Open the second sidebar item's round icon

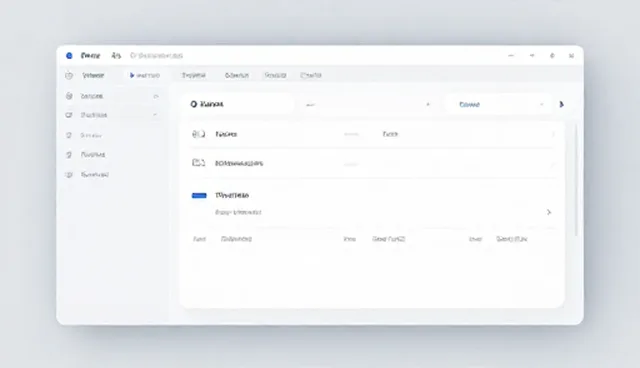point(69,96)
